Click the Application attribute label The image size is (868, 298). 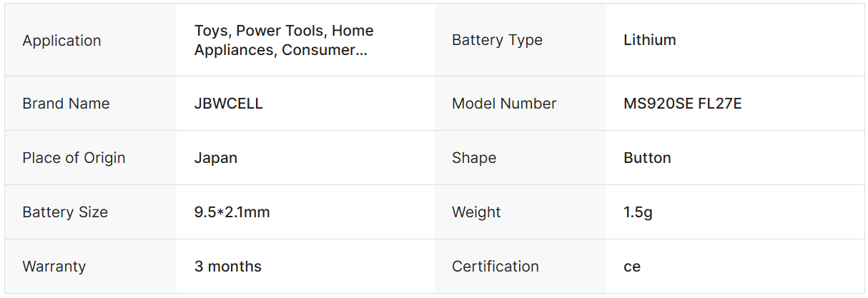pos(61,41)
